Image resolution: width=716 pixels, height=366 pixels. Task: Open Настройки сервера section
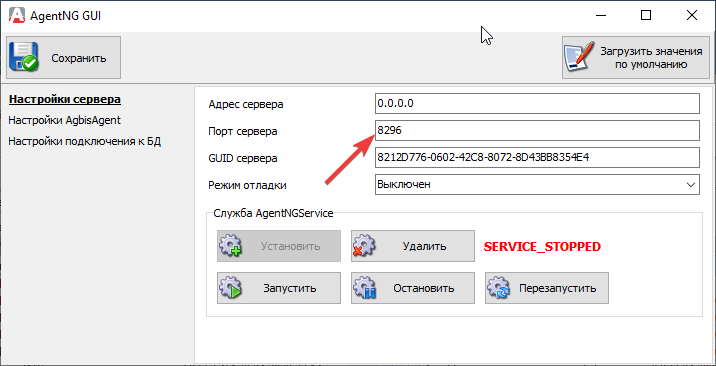65,99
